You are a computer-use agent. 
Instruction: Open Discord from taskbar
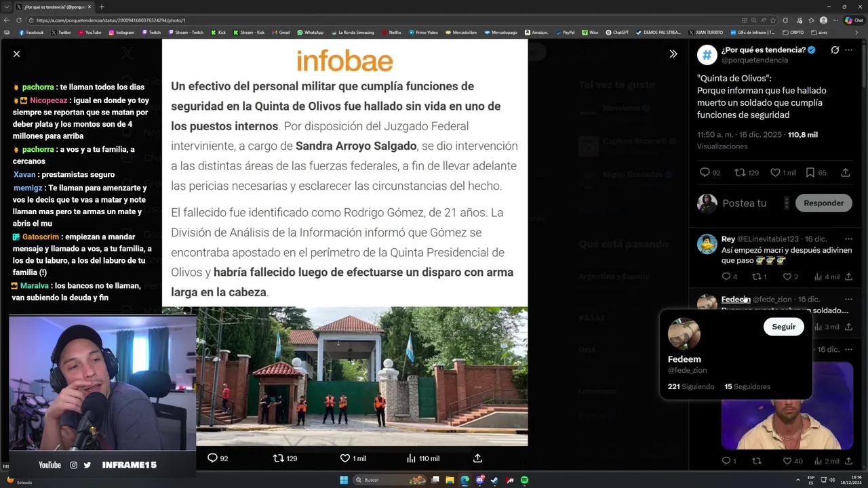pyautogui.click(x=479, y=480)
